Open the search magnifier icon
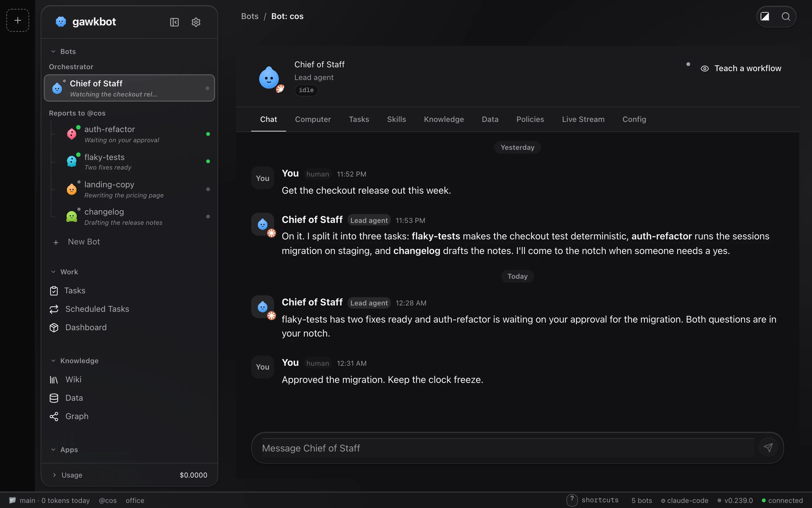The height and width of the screenshot is (508, 812). 786,17
